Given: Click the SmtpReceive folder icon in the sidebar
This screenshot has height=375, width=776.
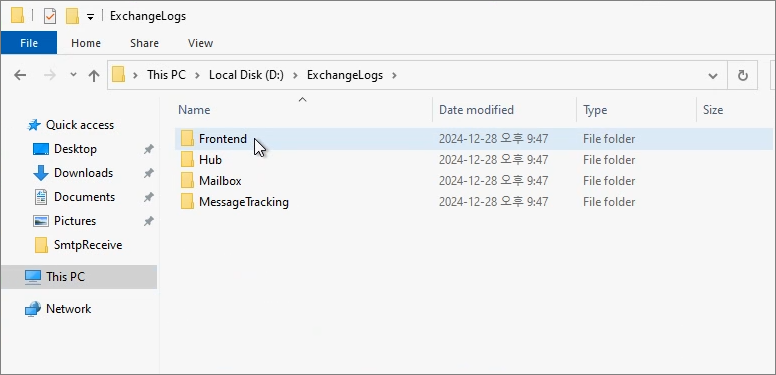Looking at the screenshot, I should click(x=42, y=245).
